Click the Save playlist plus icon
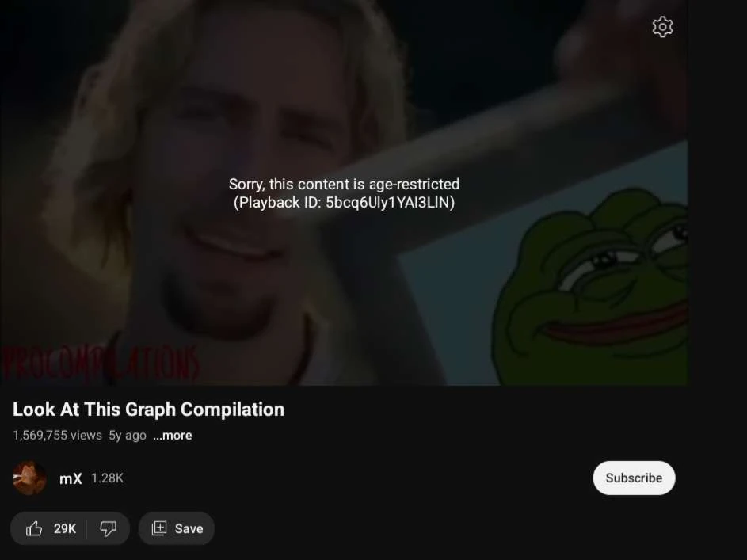 [159, 528]
